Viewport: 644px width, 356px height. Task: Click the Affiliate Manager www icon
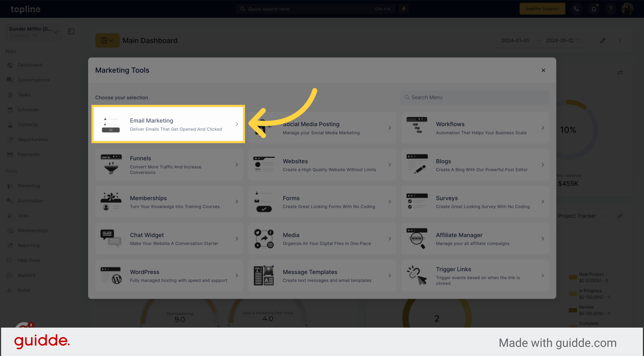[x=417, y=238]
